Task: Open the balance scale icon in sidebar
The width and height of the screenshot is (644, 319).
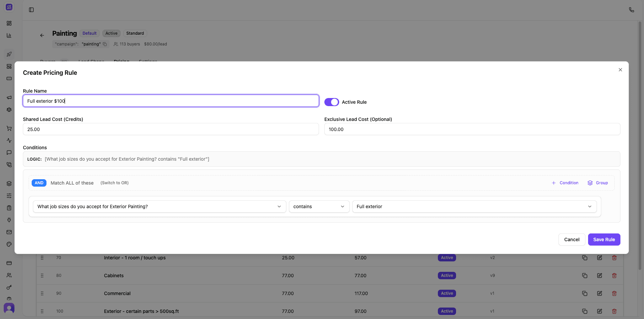Action: coord(9,109)
